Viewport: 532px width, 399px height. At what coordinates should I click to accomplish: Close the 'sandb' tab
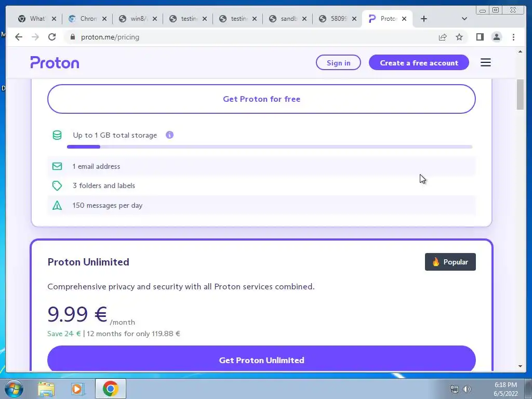(x=304, y=19)
